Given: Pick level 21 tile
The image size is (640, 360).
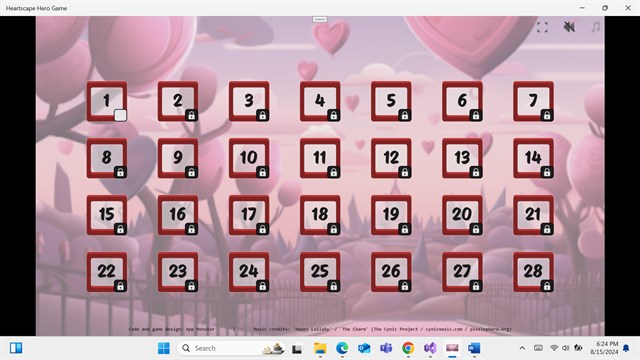Looking at the screenshot, I should [x=533, y=215].
